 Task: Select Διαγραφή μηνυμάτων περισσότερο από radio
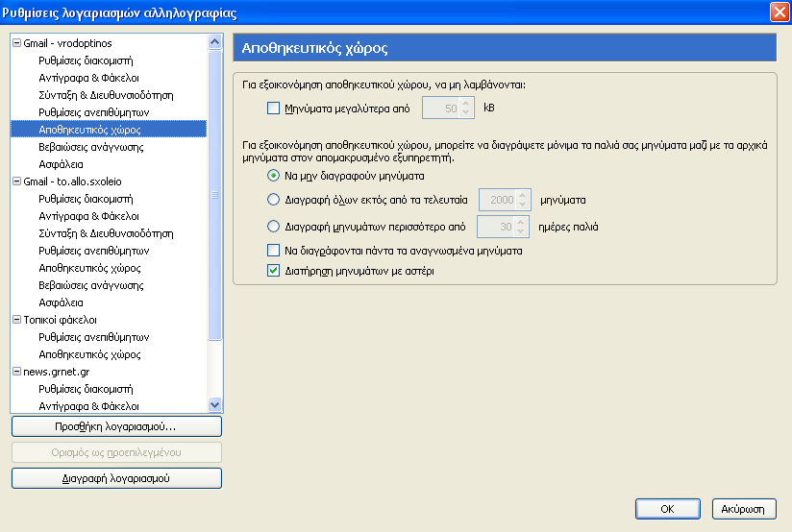(x=273, y=226)
